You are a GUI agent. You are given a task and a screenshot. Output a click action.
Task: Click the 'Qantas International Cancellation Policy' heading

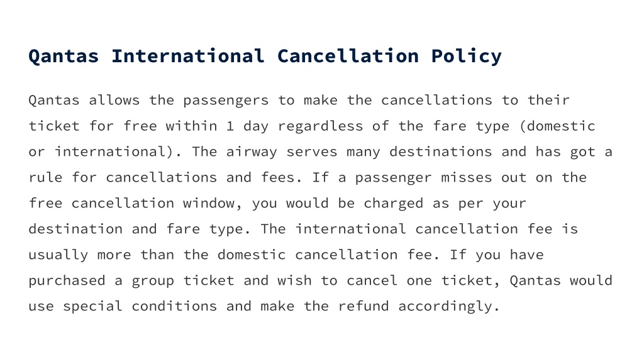click(x=265, y=56)
